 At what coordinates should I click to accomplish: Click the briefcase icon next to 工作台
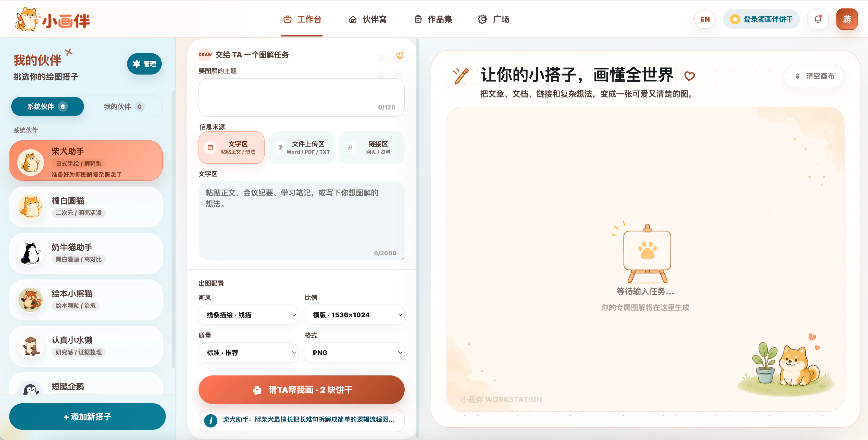pyautogui.click(x=288, y=19)
